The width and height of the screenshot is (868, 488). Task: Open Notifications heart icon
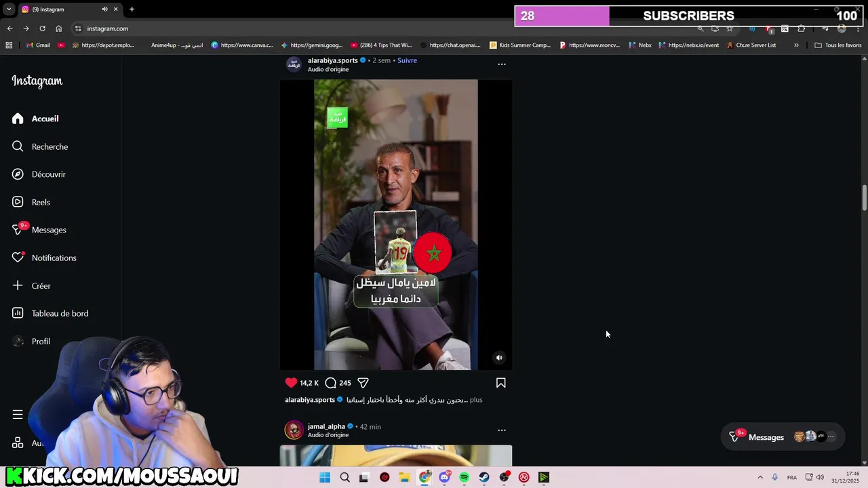[18, 258]
